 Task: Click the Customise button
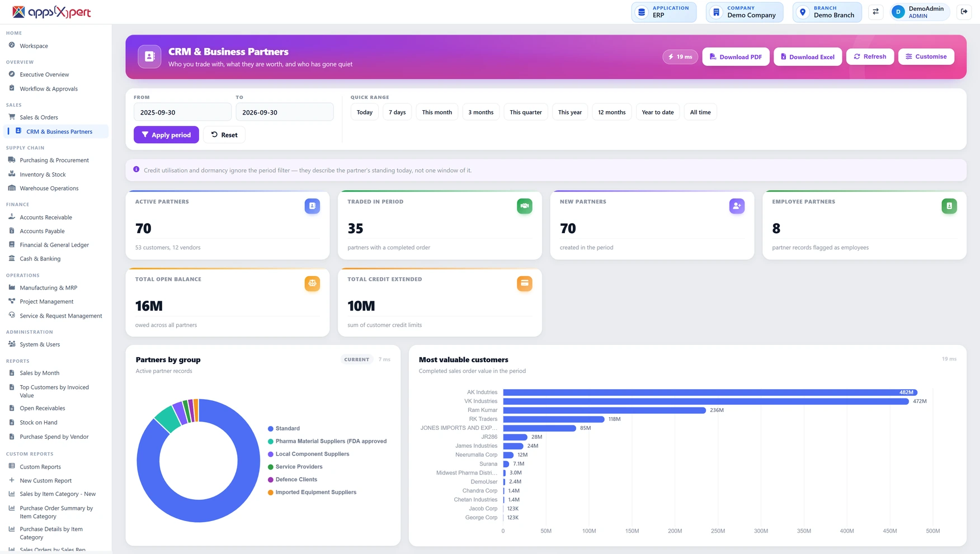(926, 56)
